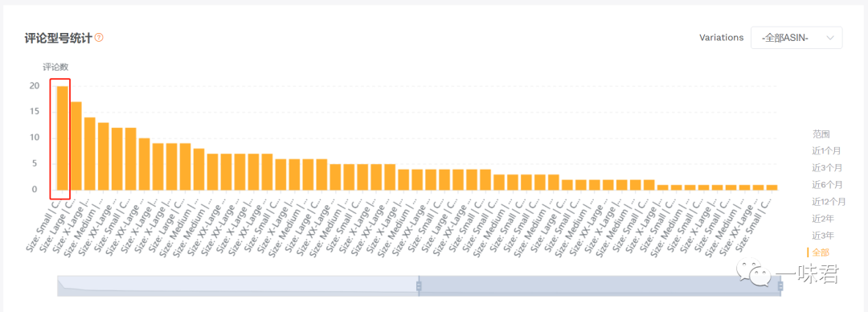Click the right handle of zoom slider
The image size is (868, 312).
point(780,286)
